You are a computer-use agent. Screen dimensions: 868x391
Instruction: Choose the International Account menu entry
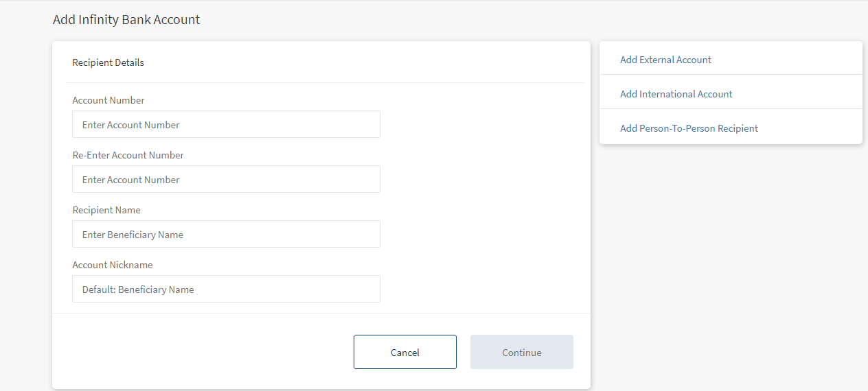(x=676, y=94)
